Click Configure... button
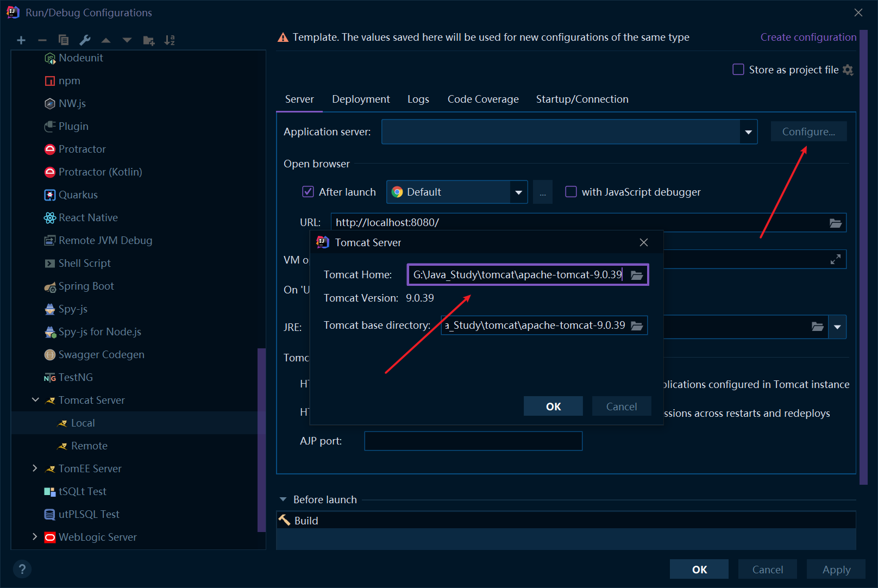Image resolution: width=878 pixels, height=588 pixels. pyautogui.click(x=808, y=132)
